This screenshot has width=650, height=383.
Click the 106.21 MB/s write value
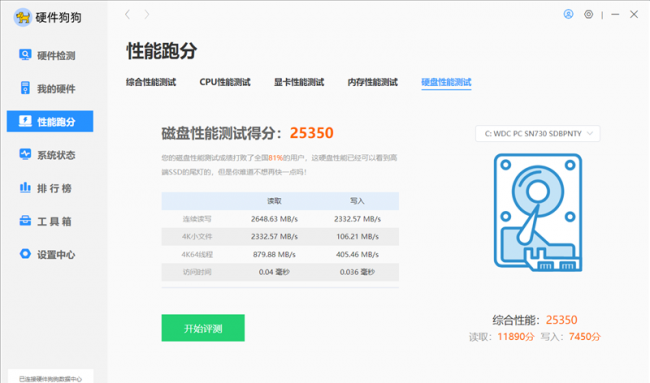pyautogui.click(x=357, y=237)
